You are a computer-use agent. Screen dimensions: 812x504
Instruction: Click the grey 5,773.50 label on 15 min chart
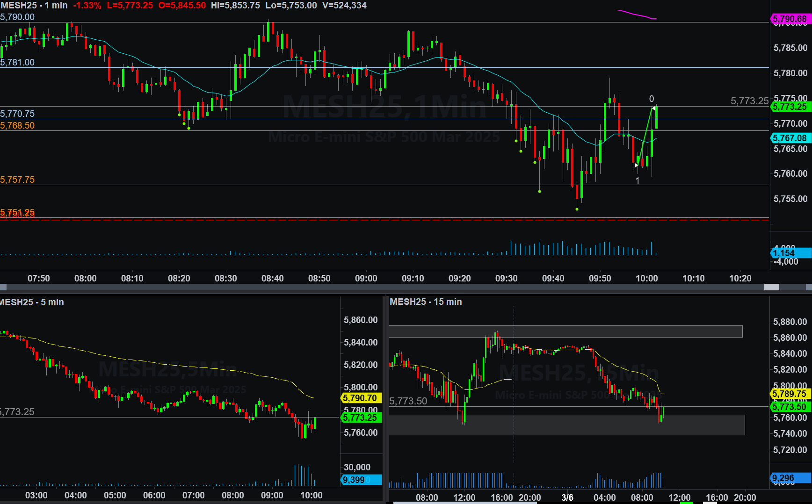point(408,401)
